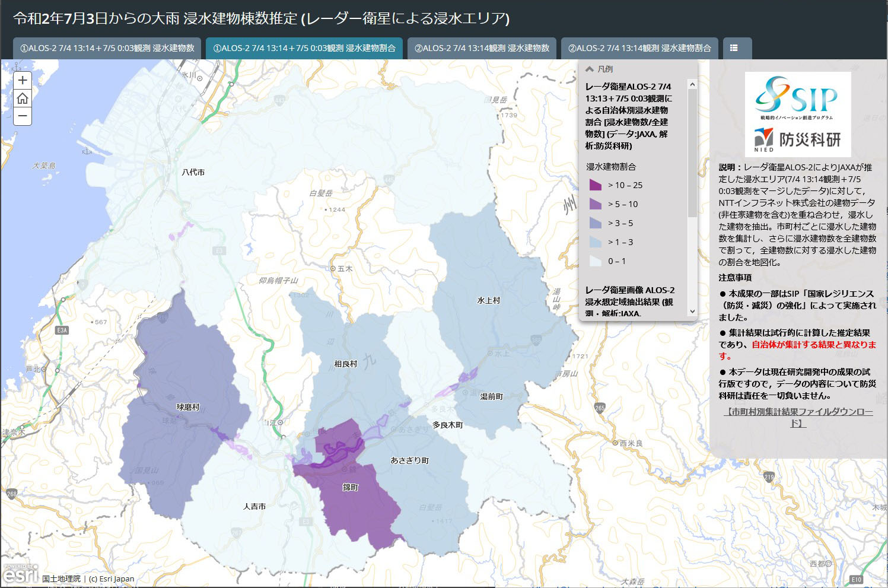Open ②ALOS-2 7/4 13:14観測 浸水建物割合 tab
The height and width of the screenshot is (588, 888).
(639, 48)
